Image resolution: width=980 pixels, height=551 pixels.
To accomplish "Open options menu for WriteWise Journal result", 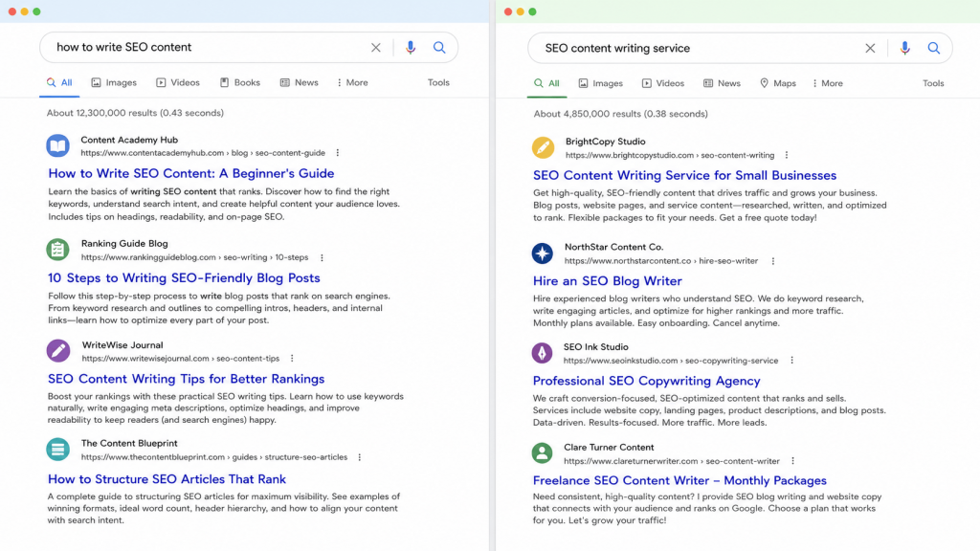I will pyautogui.click(x=292, y=359).
